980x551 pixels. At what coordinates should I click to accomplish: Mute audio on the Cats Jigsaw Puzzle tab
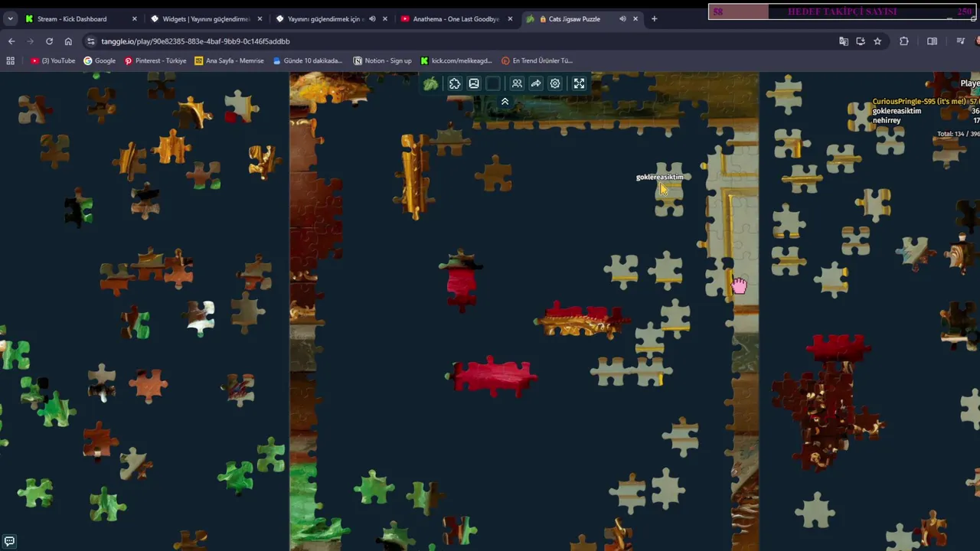[x=622, y=18]
